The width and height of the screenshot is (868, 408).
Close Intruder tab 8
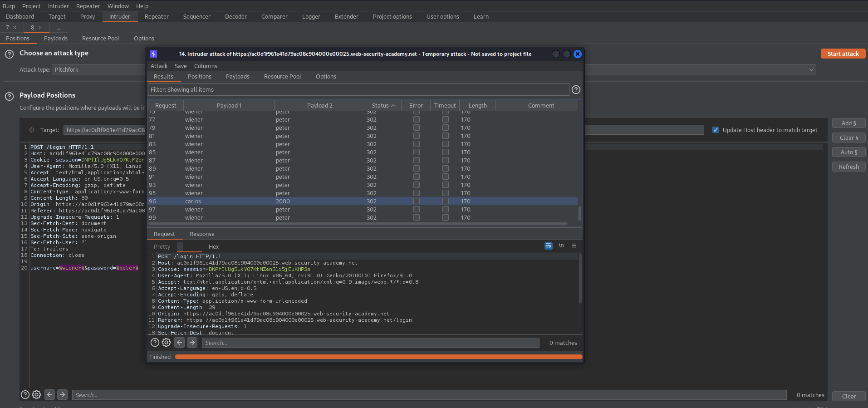[x=40, y=28]
